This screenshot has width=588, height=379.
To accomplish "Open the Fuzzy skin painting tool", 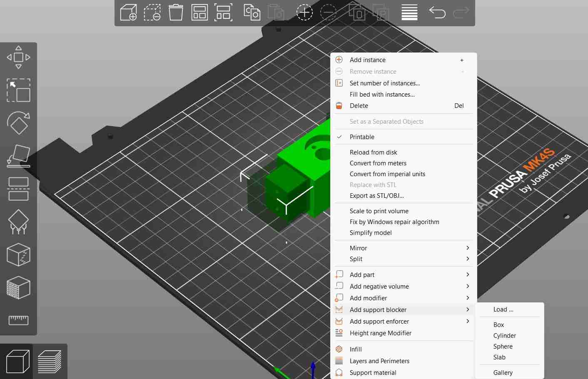I will point(19,287).
